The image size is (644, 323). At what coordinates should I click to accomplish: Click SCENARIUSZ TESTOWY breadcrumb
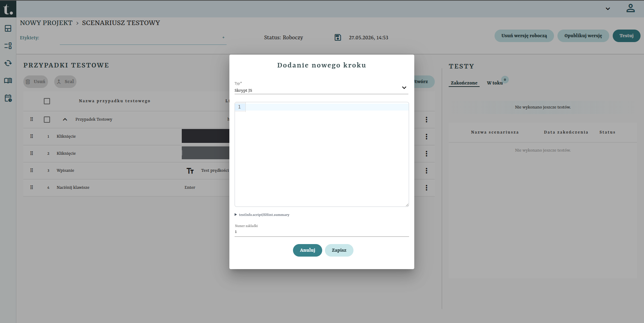(x=121, y=23)
